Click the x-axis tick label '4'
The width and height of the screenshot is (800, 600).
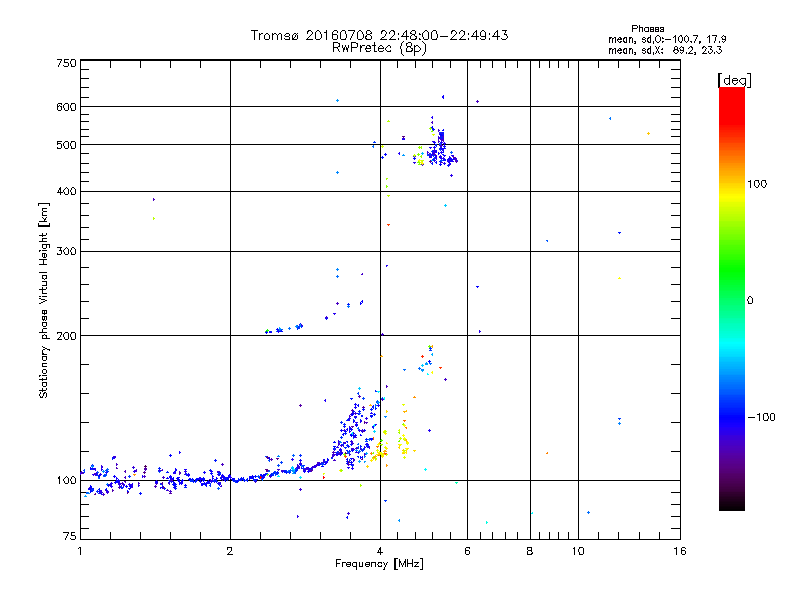pyautogui.click(x=380, y=551)
